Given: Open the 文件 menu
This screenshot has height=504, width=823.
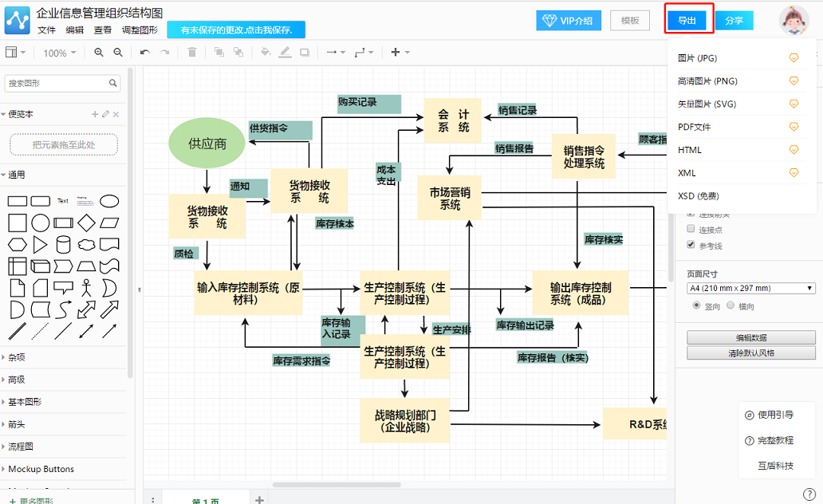Looking at the screenshot, I should pos(47,30).
